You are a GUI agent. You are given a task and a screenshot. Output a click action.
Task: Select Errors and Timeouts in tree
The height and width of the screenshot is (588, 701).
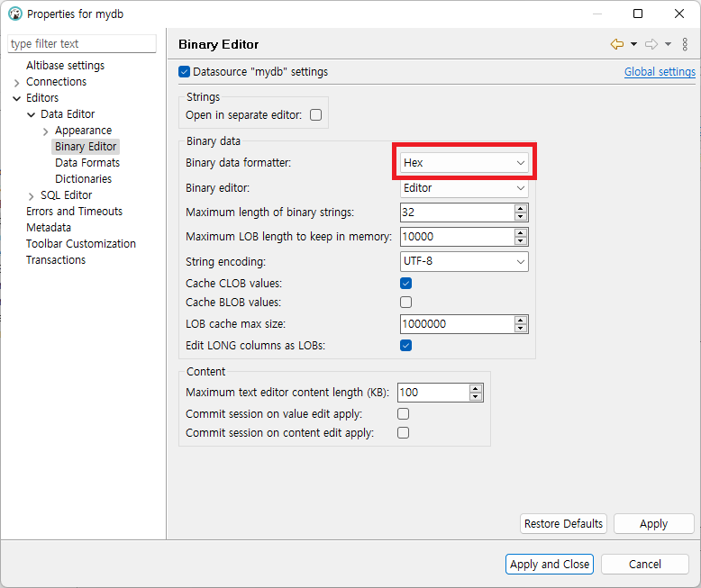(74, 212)
